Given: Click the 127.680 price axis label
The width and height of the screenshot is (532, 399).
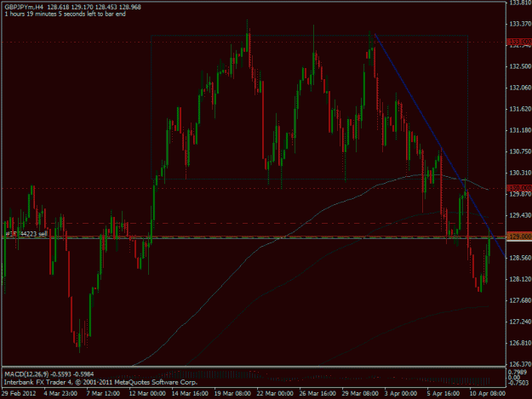Looking at the screenshot, I should [520, 300].
